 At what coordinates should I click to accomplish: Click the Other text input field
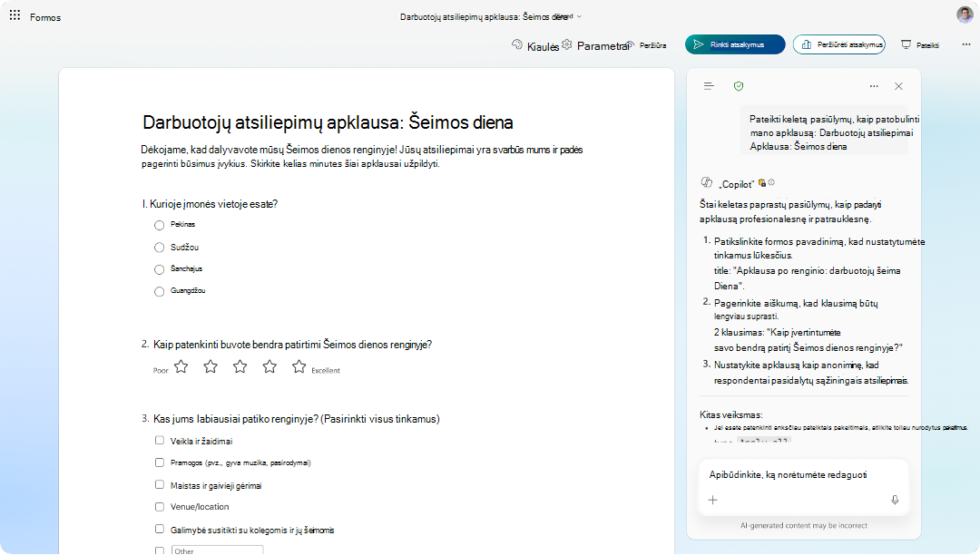217,550
